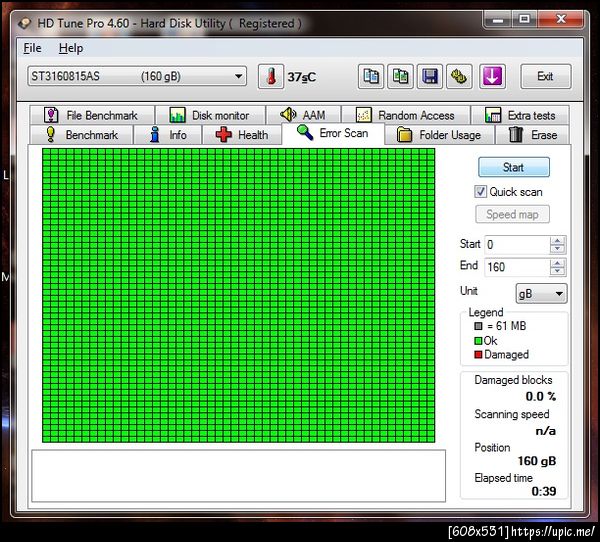This screenshot has height=542, width=600.
Task: Click the green block scan grid
Action: (x=238, y=295)
